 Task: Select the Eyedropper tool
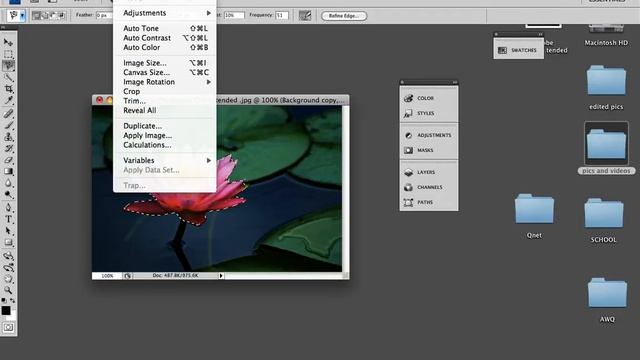click(8, 100)
